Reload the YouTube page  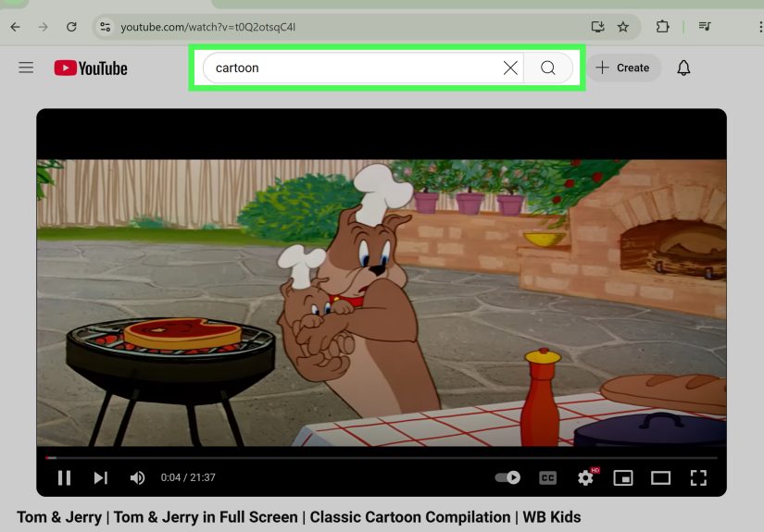71,27
